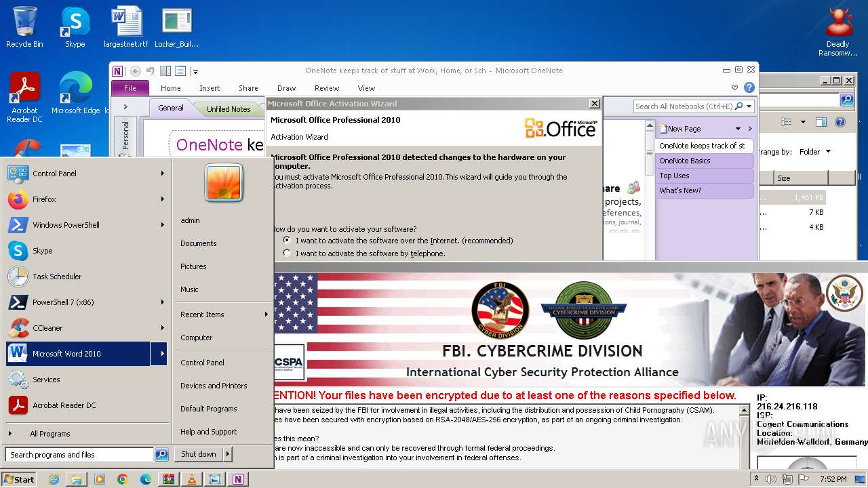The image size is (868, 488).
Task: Open the New Page dropdown arrow
Action: tap(738, 129)
